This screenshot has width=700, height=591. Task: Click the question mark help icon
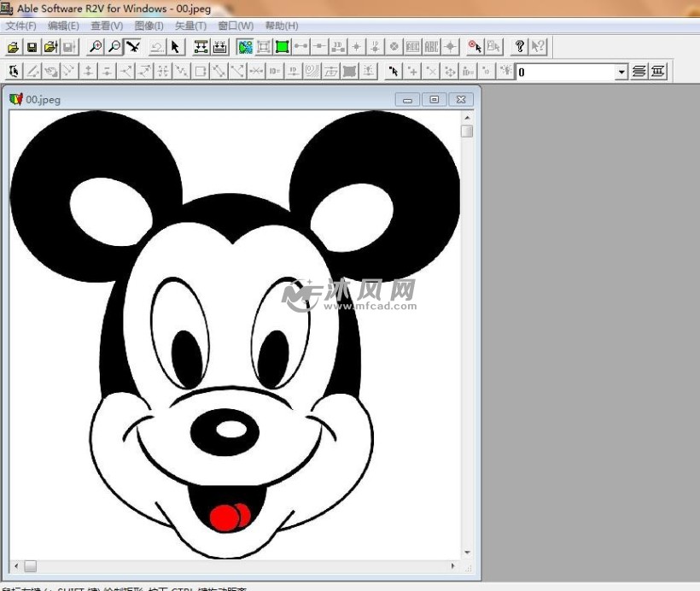tap(519, 47)
